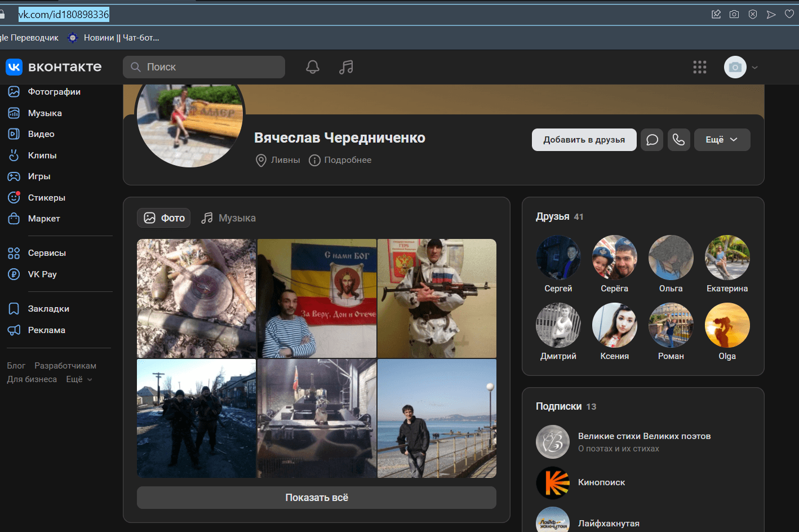This screenshot has width=799, height=532.
Task: Click the browser snapshot camera icon
Action: (x=734, y=14)
